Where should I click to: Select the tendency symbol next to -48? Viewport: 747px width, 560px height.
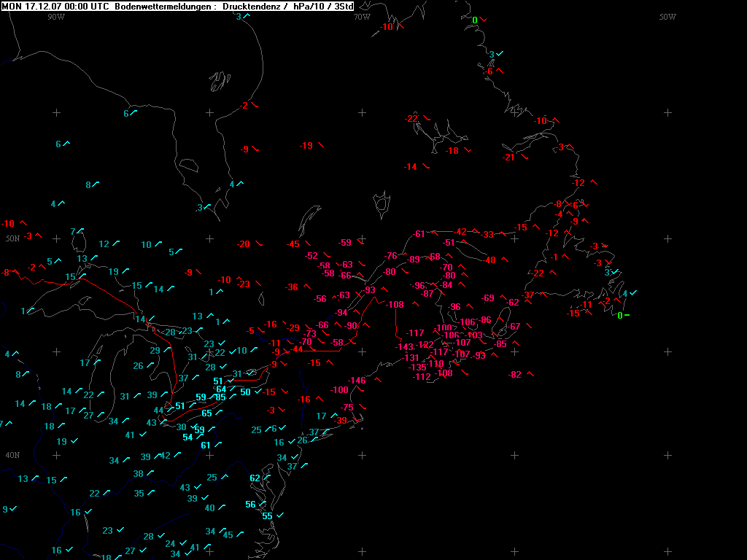click(x=505, y=260)
